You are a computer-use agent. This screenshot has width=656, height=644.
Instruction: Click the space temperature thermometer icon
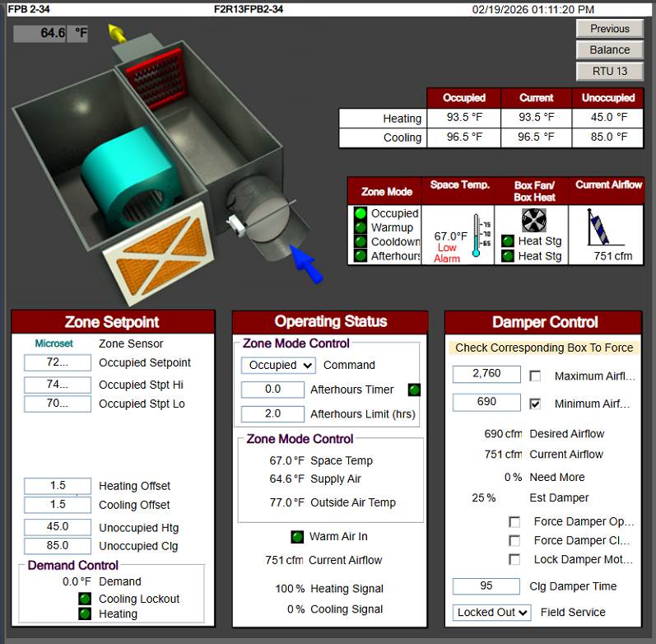point(477,236)
